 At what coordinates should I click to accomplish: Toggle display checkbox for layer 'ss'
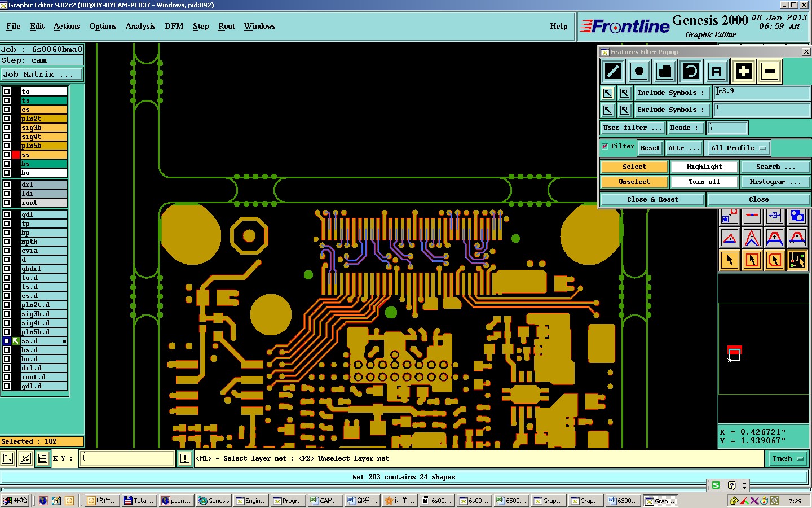pos(7,155)
